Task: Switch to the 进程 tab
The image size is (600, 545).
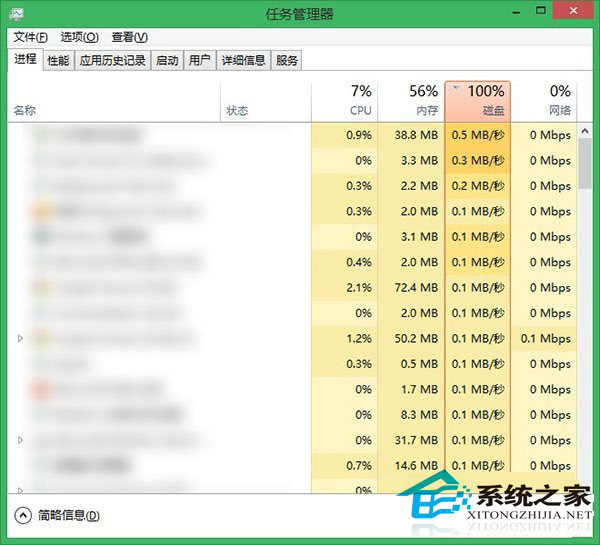Action: (x=25, y=59)
